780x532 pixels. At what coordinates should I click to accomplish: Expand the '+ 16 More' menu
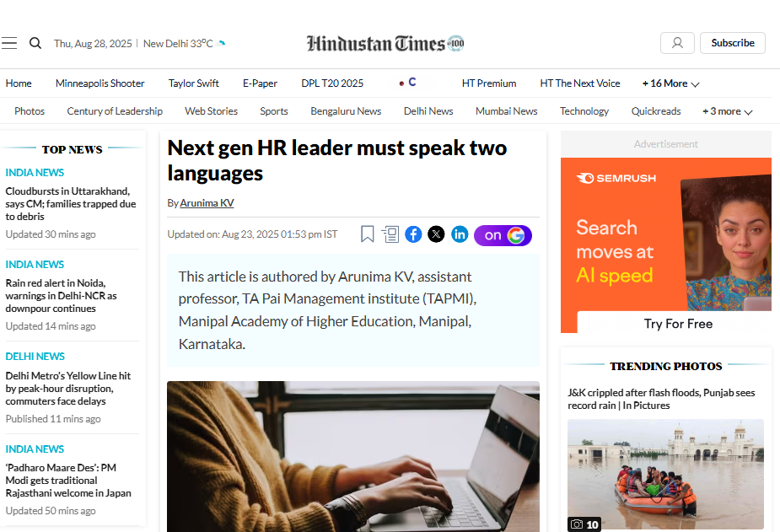[x=670, y=83]
